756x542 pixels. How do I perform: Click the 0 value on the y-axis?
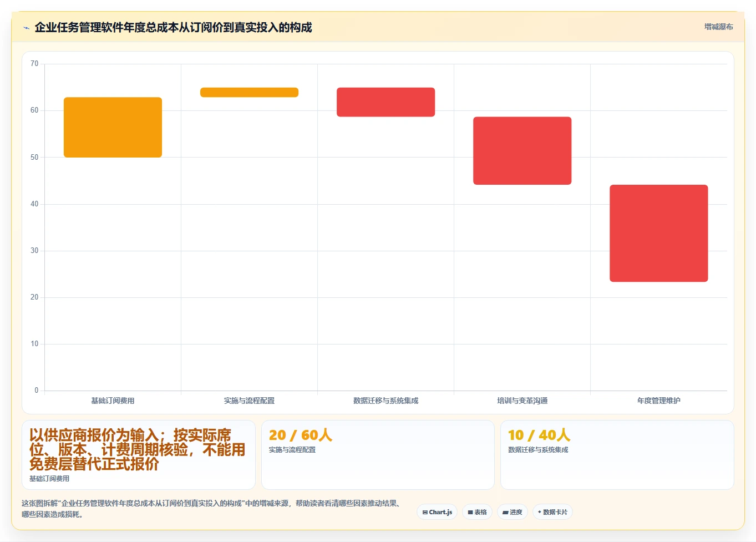tap(37, 390)
